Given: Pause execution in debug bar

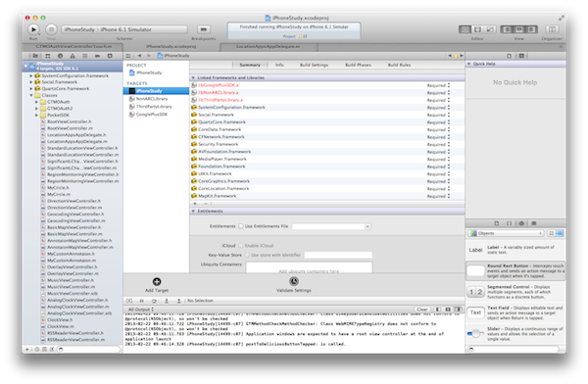Looking at the screenshot, I should [142, 301].
